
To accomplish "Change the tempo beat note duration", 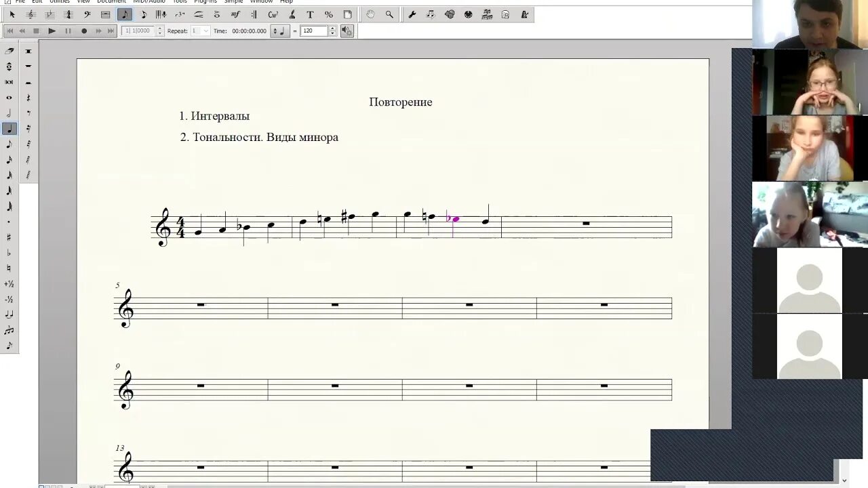I will tap(279, 30).
